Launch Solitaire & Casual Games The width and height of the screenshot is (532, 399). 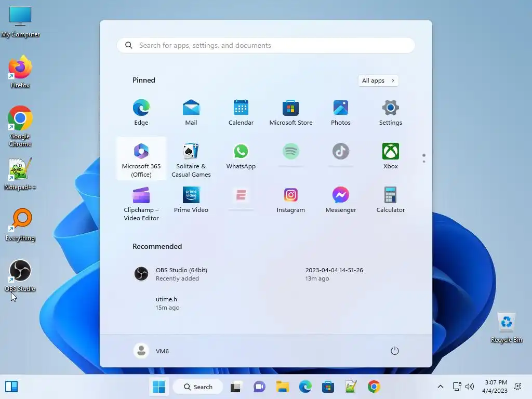click(191, 159)
